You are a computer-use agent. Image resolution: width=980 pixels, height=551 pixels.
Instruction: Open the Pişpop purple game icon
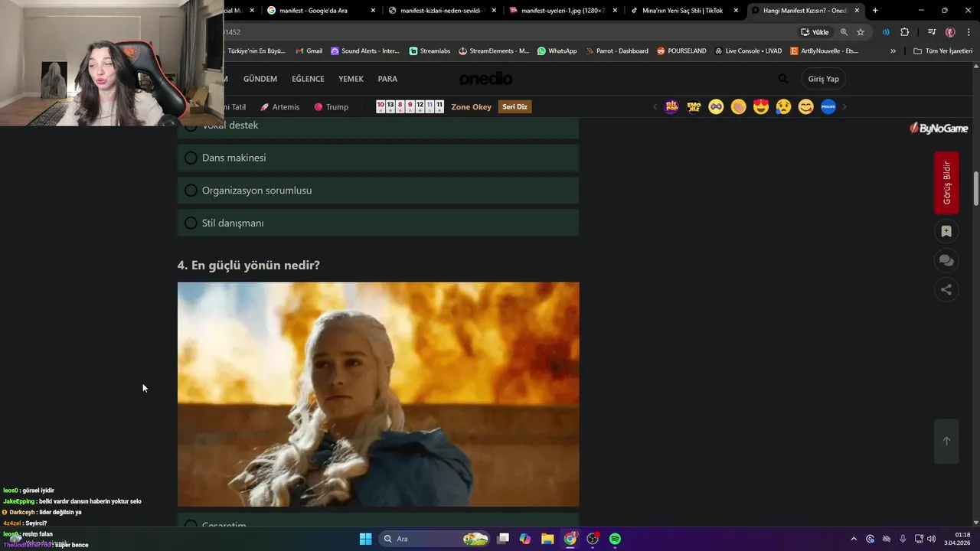coord(671,107)
